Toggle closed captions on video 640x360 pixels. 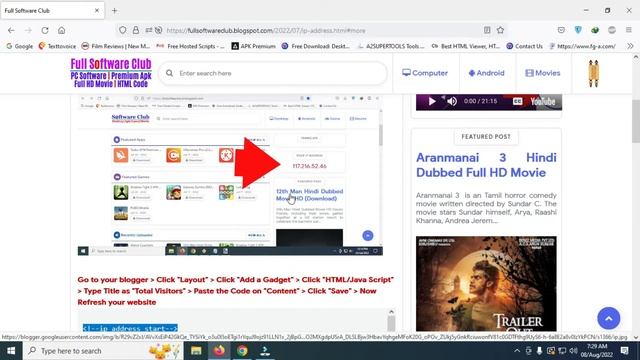tap(517, 101)
